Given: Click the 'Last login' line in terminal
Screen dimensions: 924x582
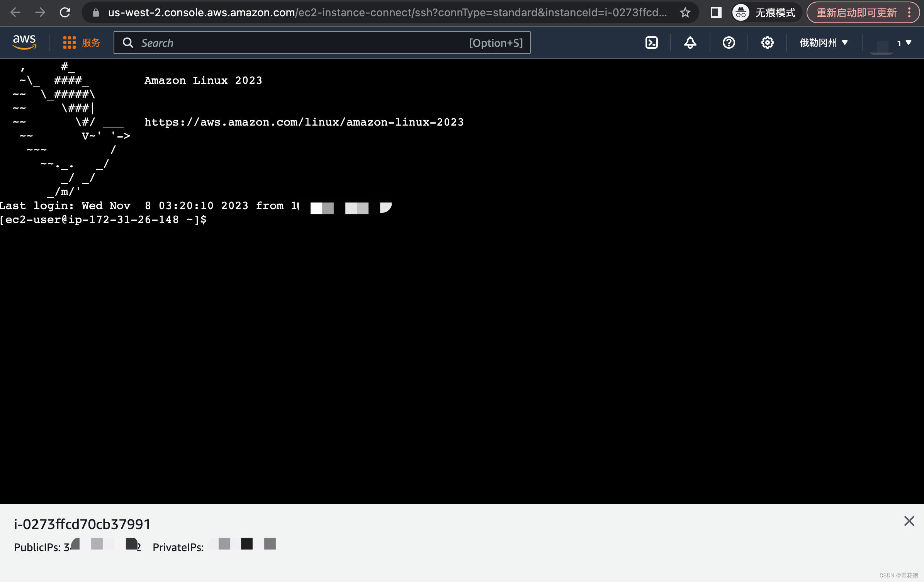Looking at the screenshot, I should point(195,206).
